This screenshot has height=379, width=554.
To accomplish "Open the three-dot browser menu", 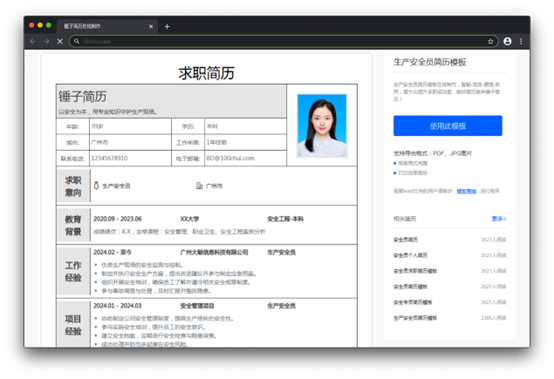I will 521,41.
